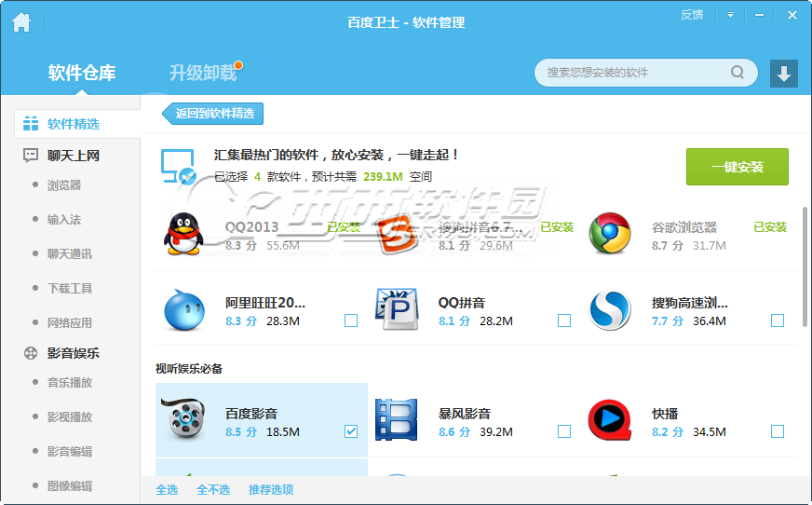
Task: Open the 输入法 subcategory
Action: click(x=64, y=220)
